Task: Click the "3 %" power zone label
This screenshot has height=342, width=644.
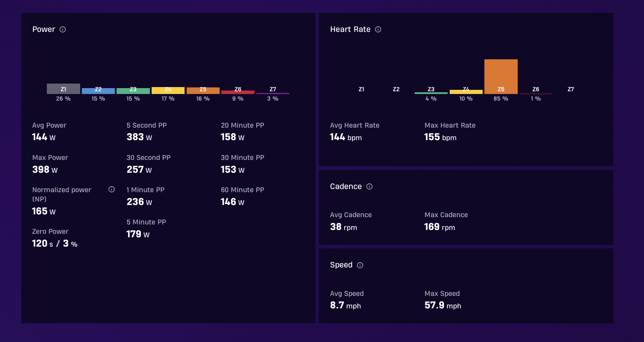Action: (273, 99)
